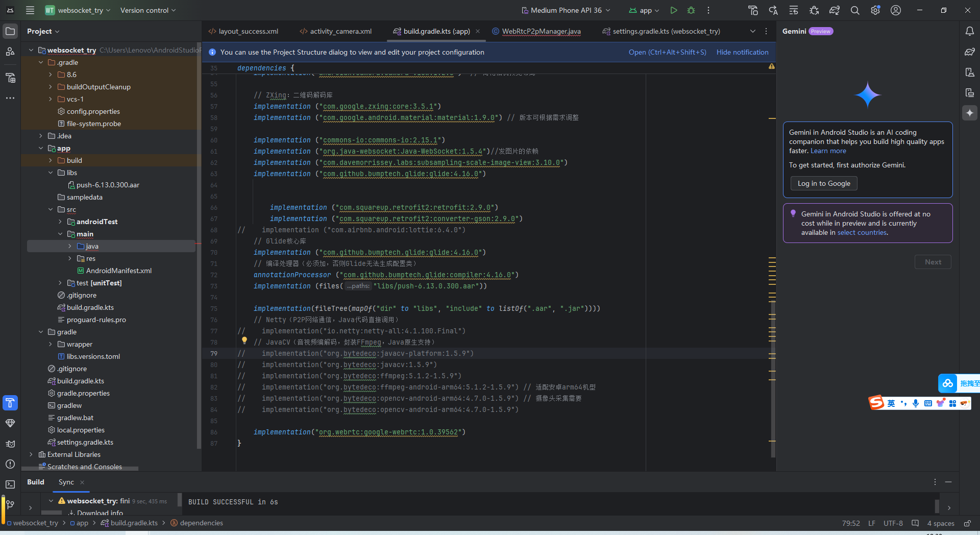Open the Project view selector dropdown
This screenshot has height=535, width=980.
tap(43, 31)
